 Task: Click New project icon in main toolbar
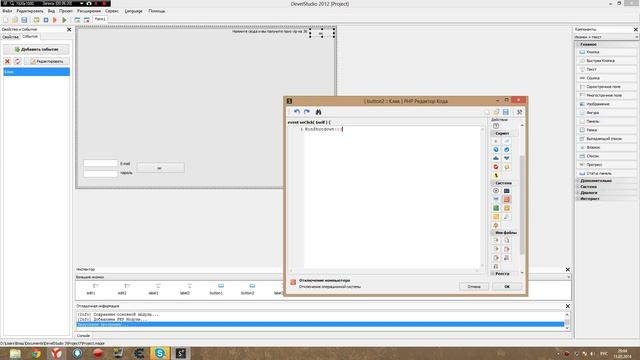(6, 20)
